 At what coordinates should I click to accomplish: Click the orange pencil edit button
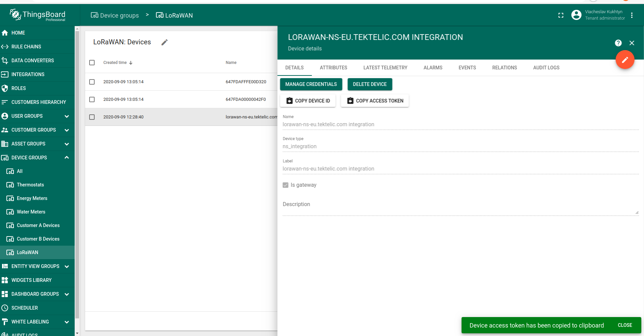click(625, 60)
